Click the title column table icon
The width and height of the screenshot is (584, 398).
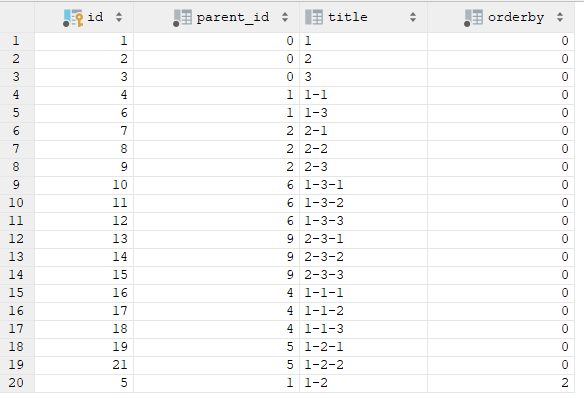point(314,17)
